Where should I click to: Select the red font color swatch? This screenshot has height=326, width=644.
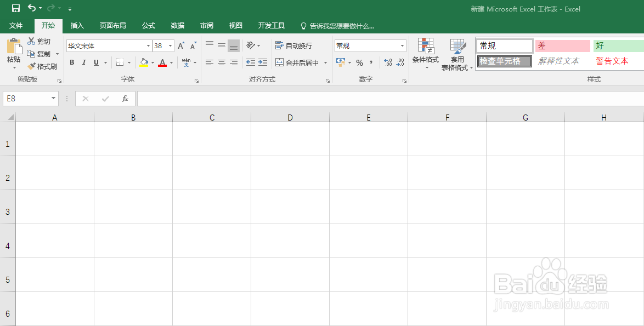point(163,65)
